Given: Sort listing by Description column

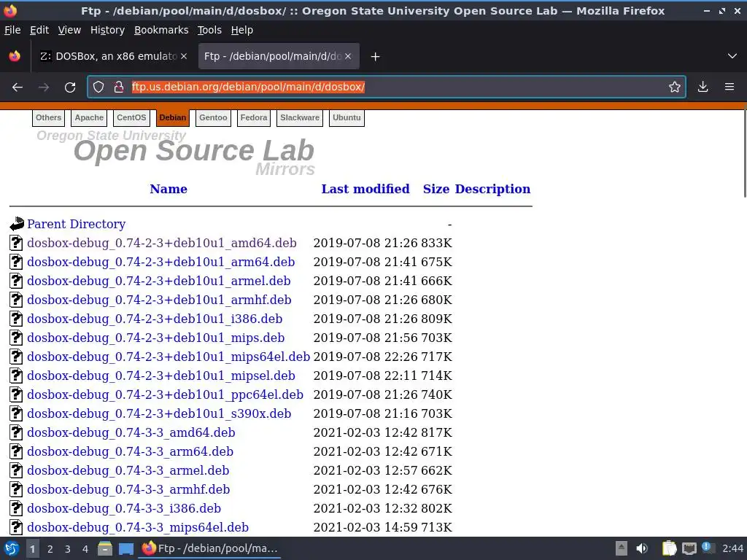Looking at the screenshot, I should pyautogui.click(x=492, y=189).
